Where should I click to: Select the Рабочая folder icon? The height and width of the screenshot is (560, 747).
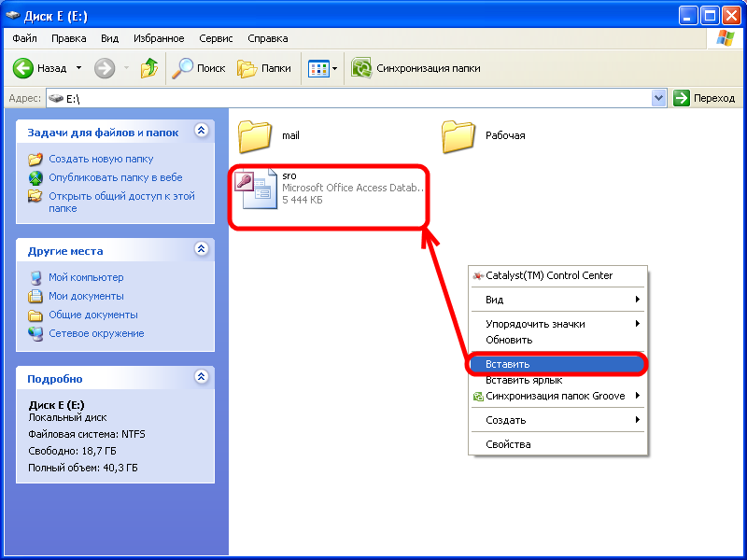pos(458,136)
